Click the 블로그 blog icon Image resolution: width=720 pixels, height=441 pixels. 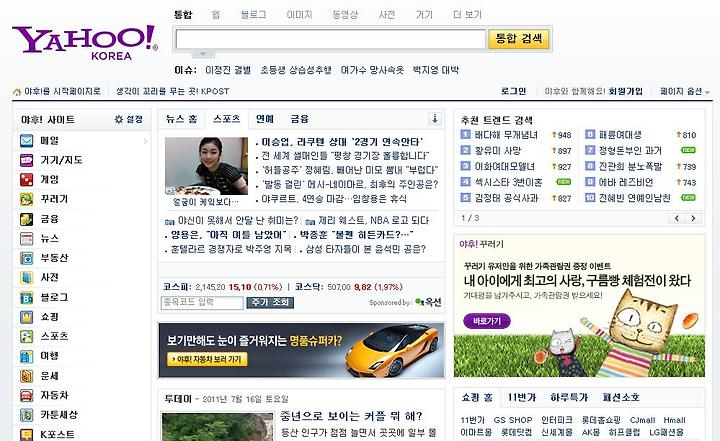(x=27, y=297)
